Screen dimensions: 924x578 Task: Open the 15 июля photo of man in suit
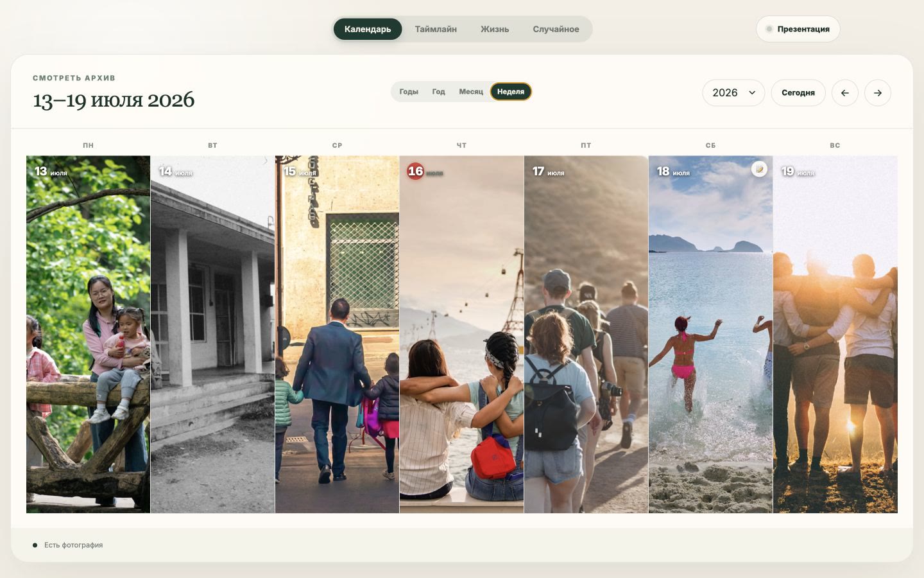(337, 334)
